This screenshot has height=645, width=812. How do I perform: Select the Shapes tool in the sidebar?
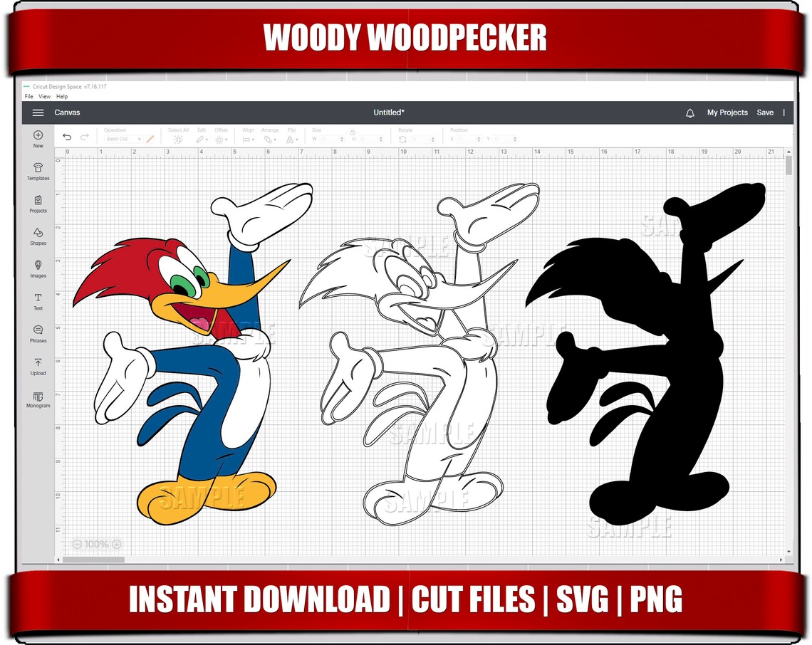(x=38, y=237)
